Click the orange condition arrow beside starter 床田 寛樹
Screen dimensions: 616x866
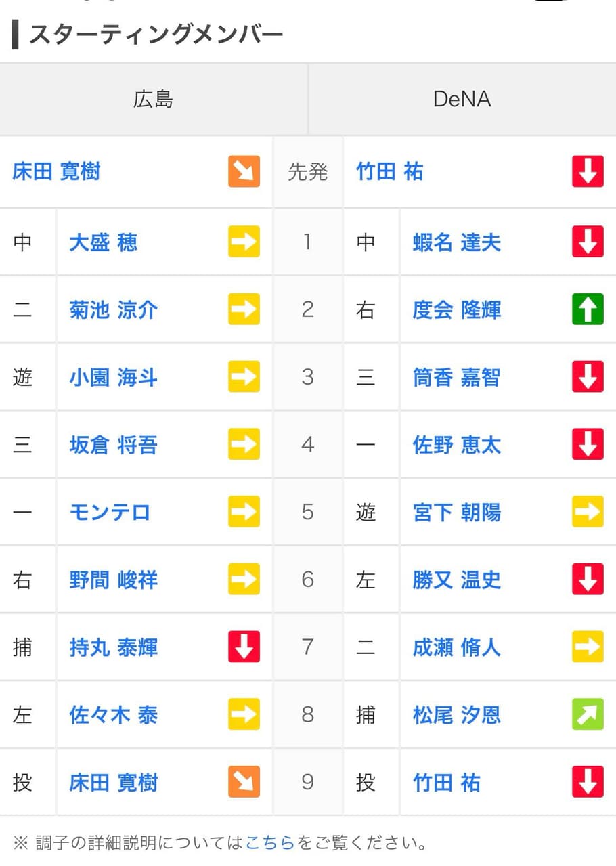click(244, 172)
